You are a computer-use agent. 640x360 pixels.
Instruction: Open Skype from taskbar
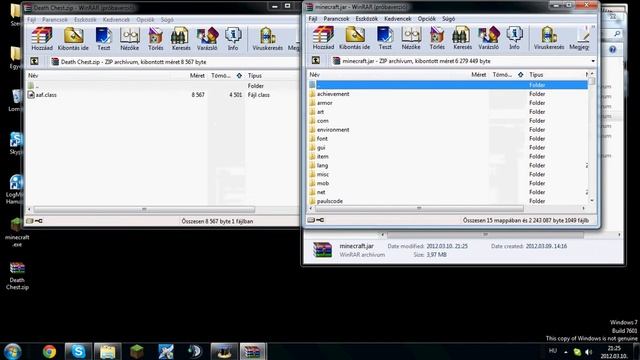[78, 351]
